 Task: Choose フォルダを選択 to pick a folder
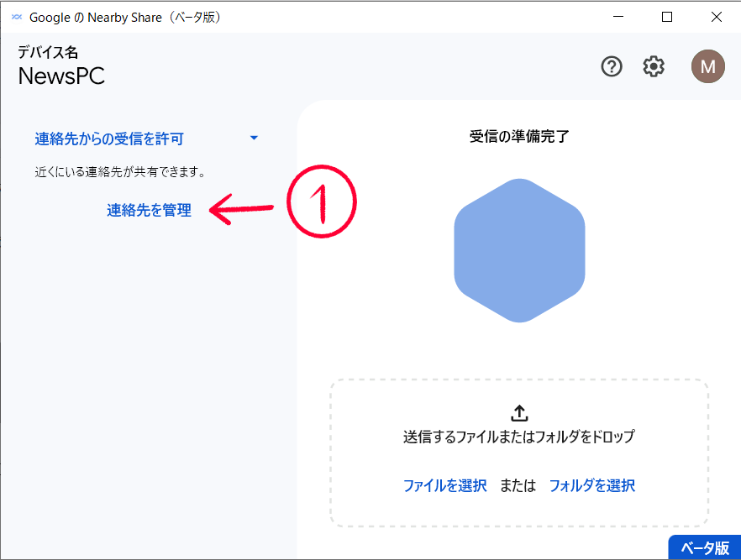pyautogui.click(x=591, y=485)
